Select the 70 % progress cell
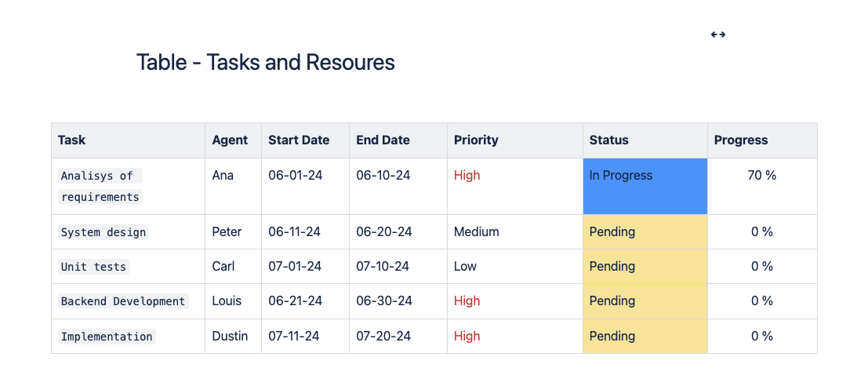Screen dimensions: 868x375 (761, 176)
